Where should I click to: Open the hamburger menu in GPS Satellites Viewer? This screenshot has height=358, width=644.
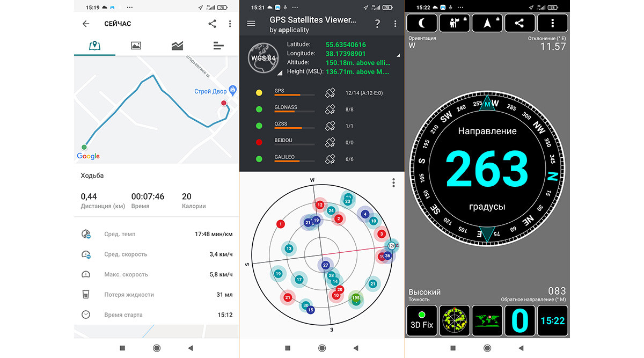pos(251,24)
